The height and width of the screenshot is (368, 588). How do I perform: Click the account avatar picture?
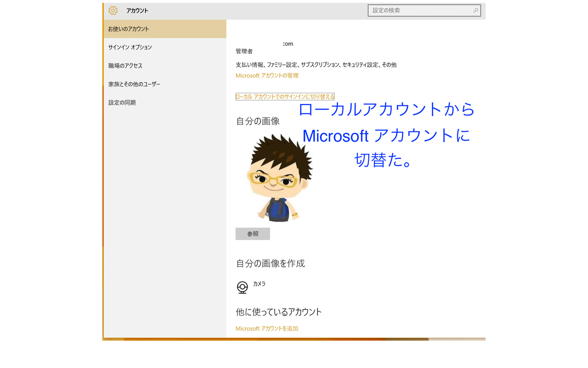click(x=279, y=177)
